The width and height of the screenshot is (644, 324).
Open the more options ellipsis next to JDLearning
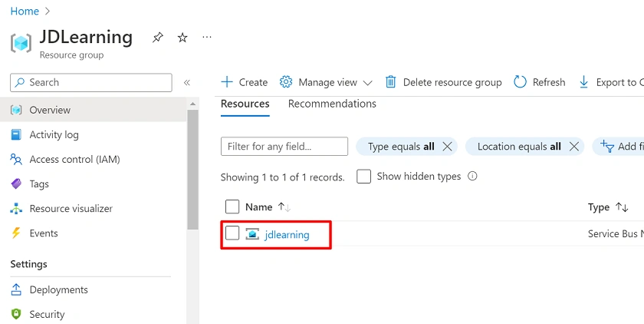207,37
